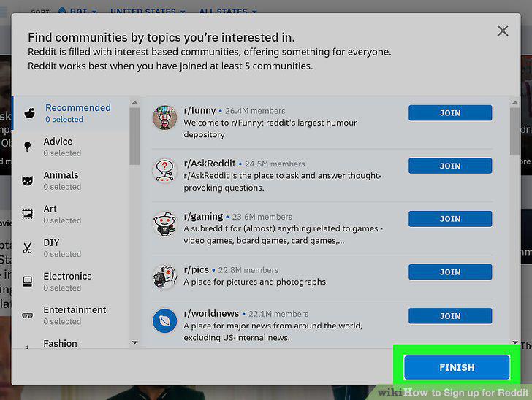Viewport: 532px width, 400px height.
Task: Click the Animals cat face icon
Action: click(28, 181)
